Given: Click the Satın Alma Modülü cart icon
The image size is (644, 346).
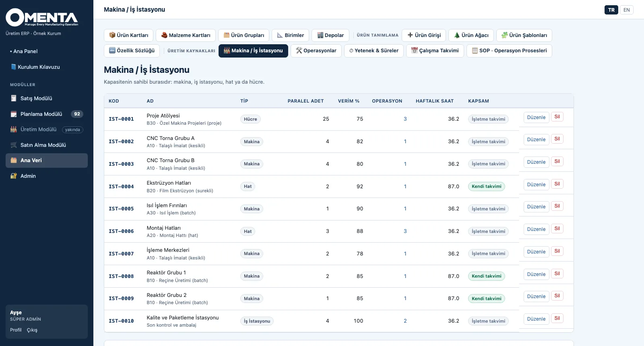Looking at the screenshot, I should [14, 145].
